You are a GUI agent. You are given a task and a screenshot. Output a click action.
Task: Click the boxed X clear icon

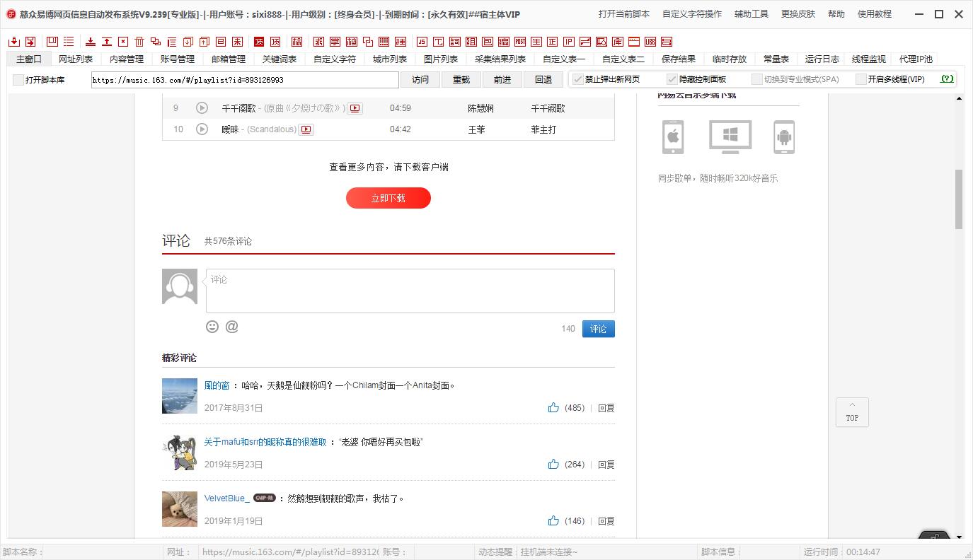[123, 42]
